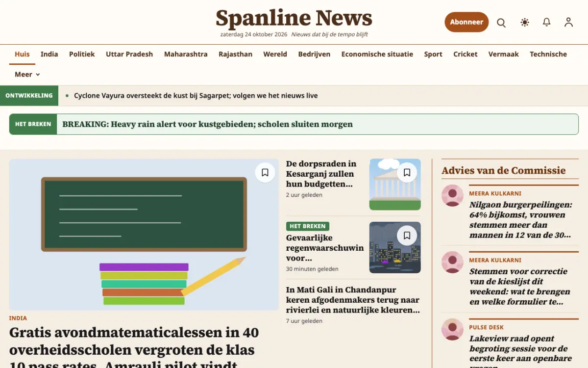Open the Economische situatie section
Viewport: 588px width, 368px height.
(377, 54)
